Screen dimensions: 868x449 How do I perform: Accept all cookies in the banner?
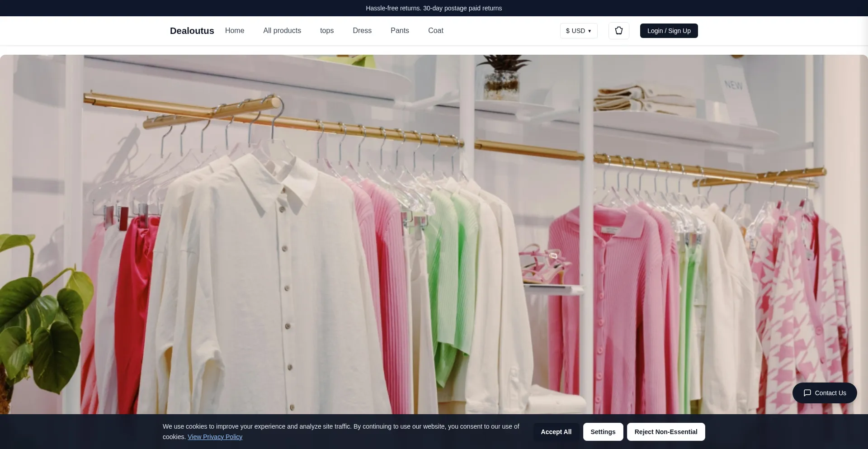pyautogui.click(x=556, y=432)
